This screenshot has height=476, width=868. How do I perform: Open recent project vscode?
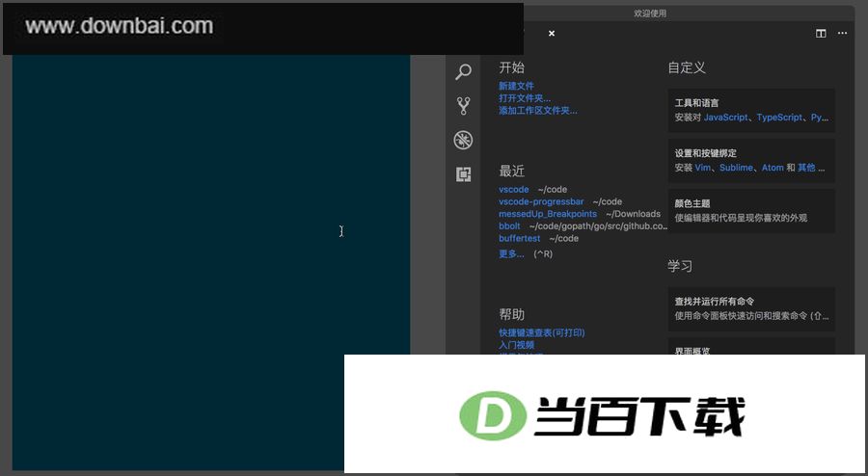point(514,189)
